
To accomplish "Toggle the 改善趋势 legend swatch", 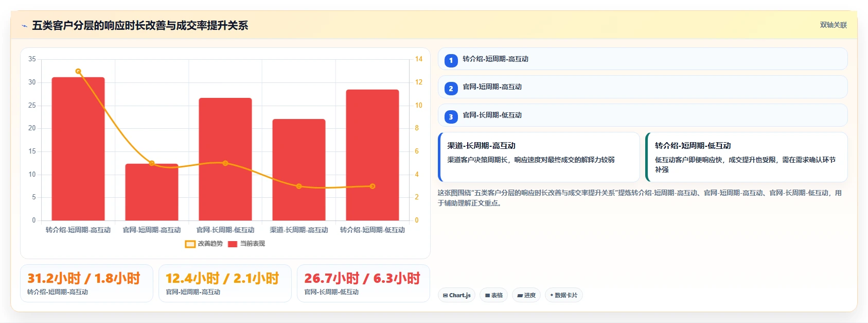I will (x=190, y=244).
